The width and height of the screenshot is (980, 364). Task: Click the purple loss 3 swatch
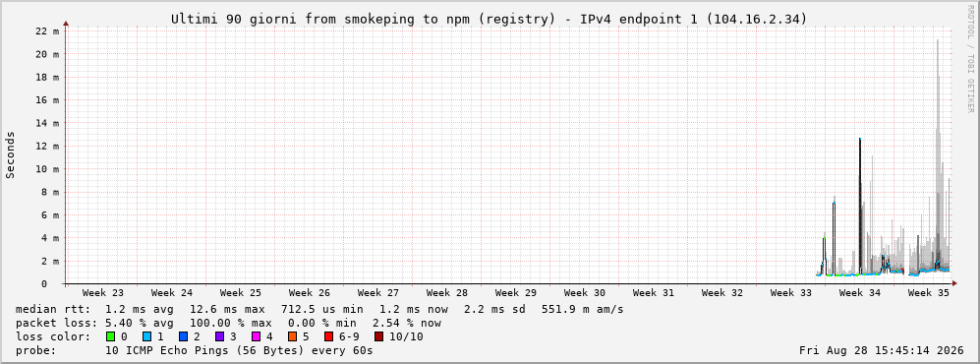219,336
